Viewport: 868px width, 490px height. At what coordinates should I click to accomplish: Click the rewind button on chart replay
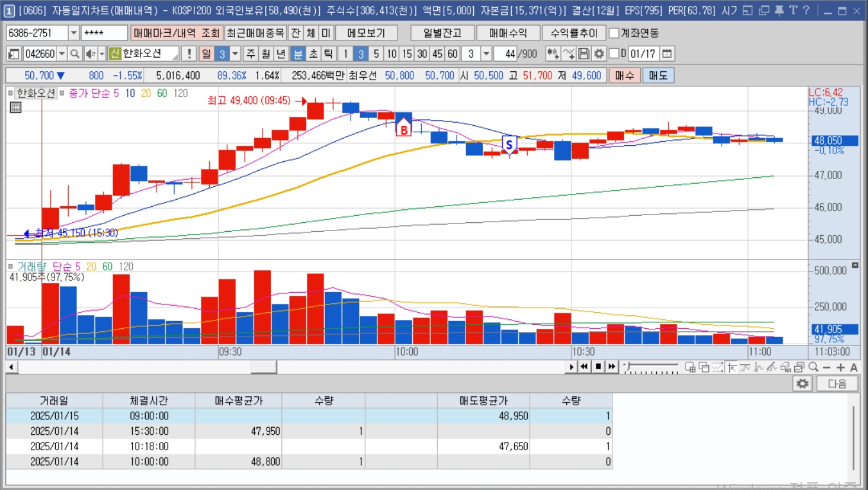click(584, 367)
